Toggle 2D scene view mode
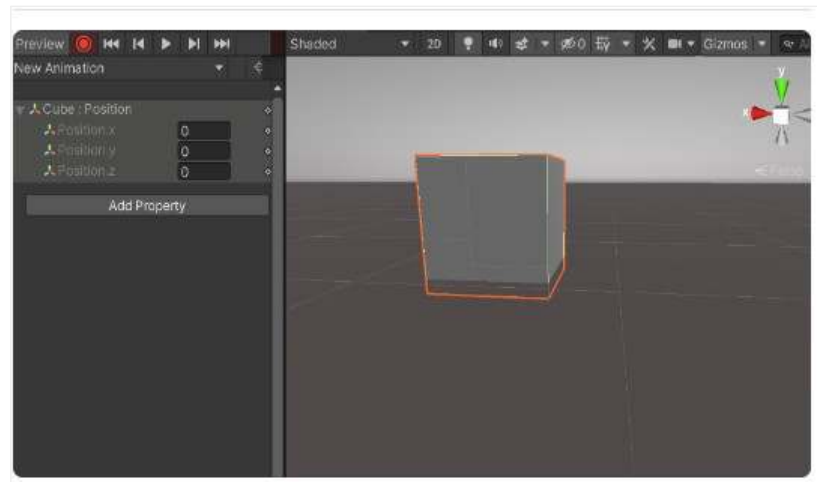 pyautogui.click(x=434, y=44)
